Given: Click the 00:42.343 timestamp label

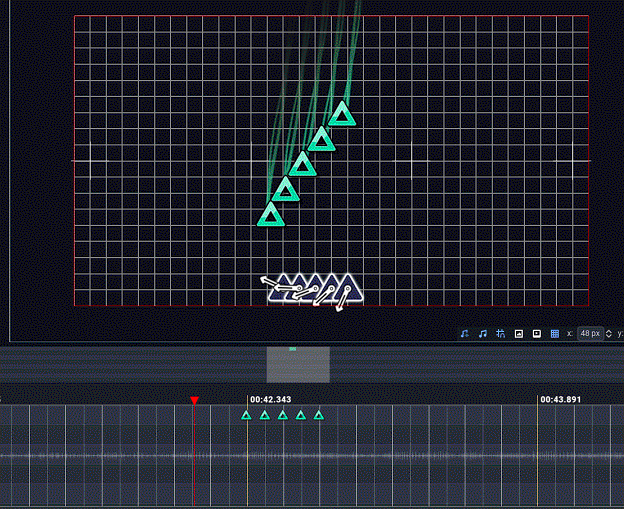Looking at the screenshot, I should point(271,399).
